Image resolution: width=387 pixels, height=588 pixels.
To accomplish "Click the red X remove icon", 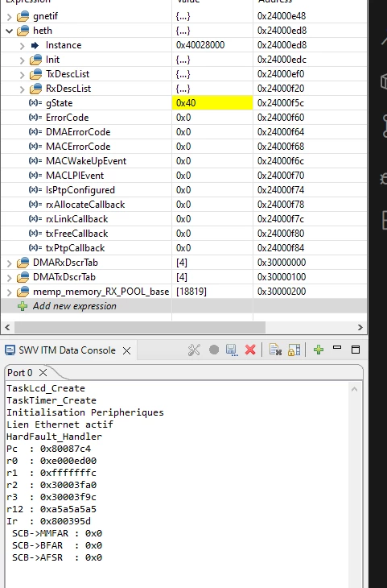I will (x=250, y=350).
